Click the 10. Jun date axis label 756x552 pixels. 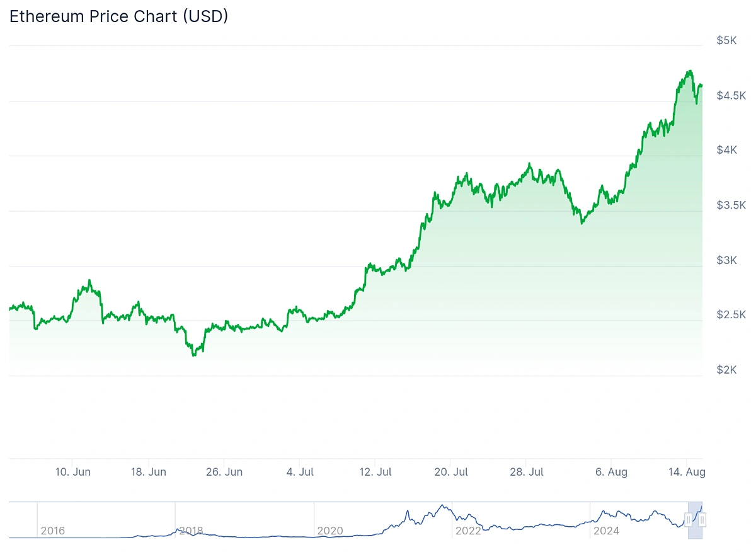[73, 472]
